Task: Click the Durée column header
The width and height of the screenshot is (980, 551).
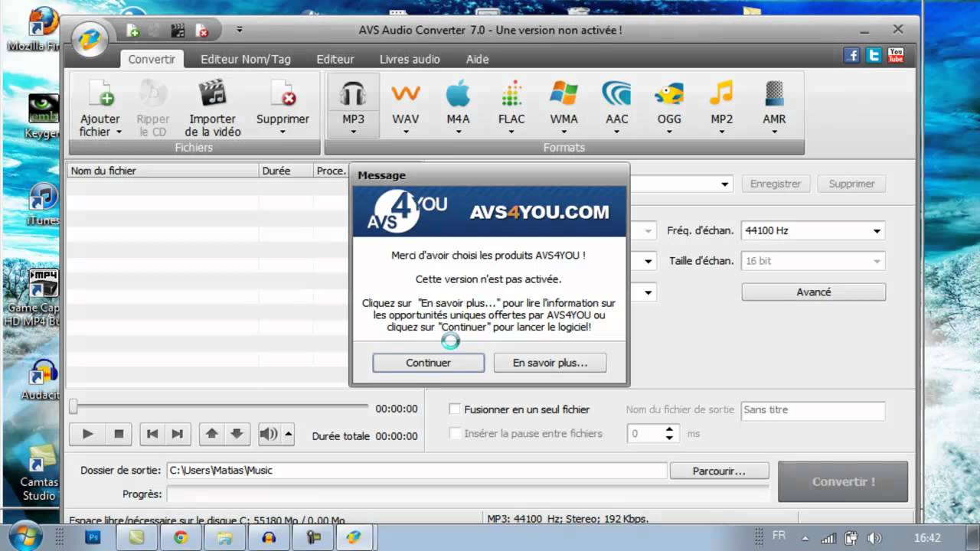Action: (286, 171)
